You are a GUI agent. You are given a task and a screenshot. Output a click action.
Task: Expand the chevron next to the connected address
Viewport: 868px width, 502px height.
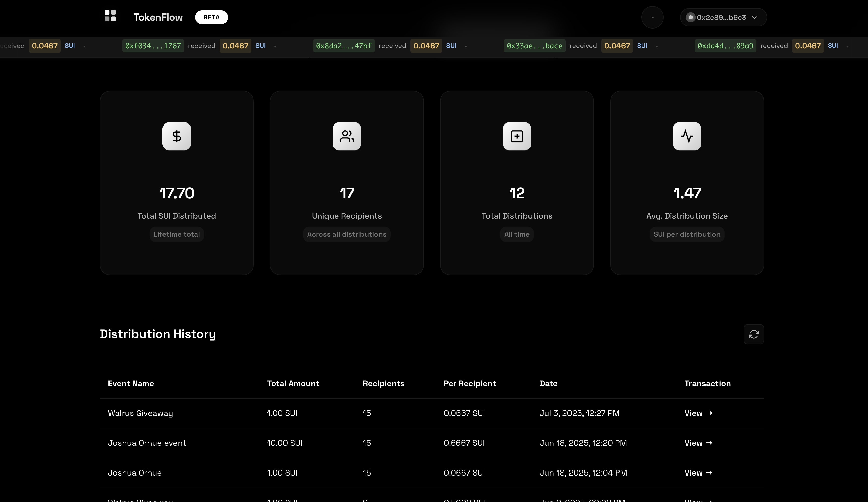tap(754, 17)
